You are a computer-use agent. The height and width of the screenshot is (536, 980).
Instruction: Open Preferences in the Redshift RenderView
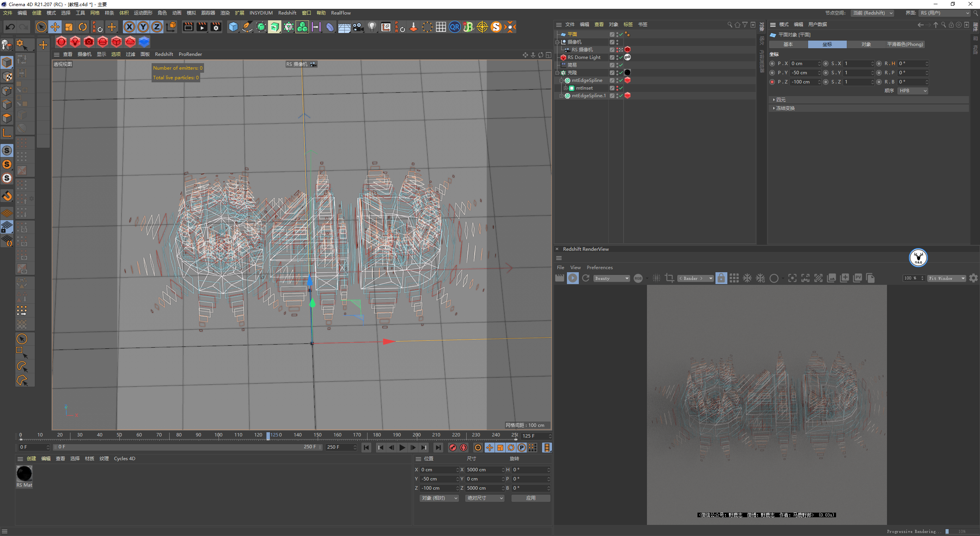[599, 268]
